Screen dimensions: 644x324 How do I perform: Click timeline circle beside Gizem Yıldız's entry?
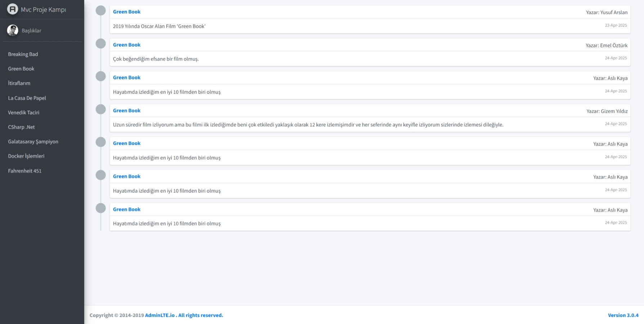pyautogui.click(x=100, y=109)
